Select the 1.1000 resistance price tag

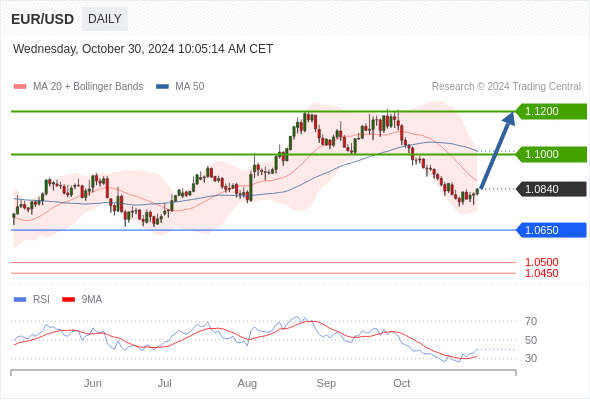coord(551,154)
